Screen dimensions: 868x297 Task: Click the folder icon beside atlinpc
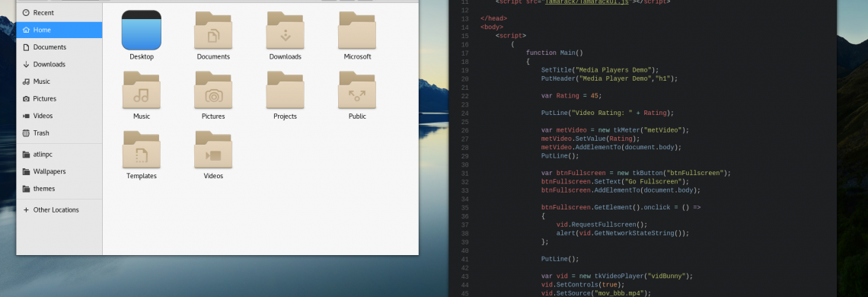coord(26,154)
